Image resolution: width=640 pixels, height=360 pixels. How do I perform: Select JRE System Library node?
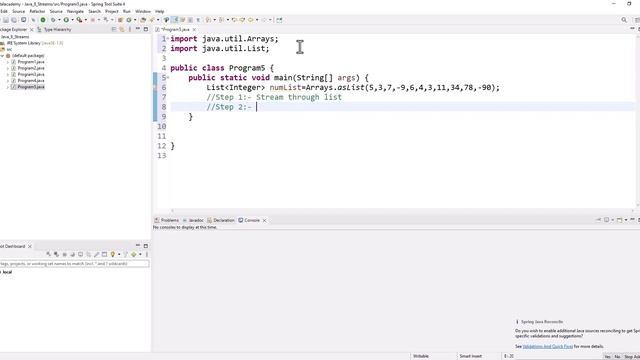click(x=32, y=43)
